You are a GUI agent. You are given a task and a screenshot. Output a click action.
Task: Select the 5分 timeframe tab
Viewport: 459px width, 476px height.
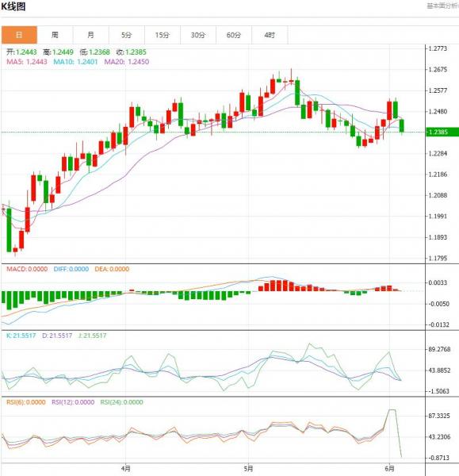click(x=127, y=35)
